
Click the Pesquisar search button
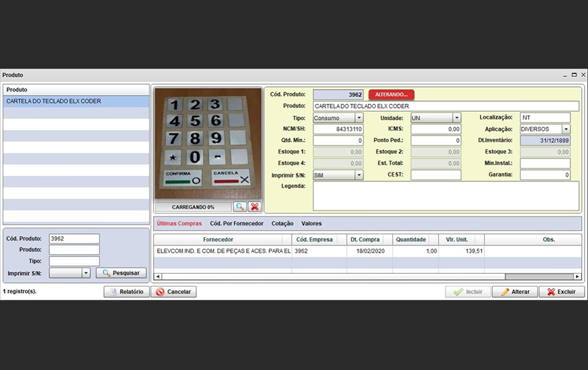(x=121, y=273)
